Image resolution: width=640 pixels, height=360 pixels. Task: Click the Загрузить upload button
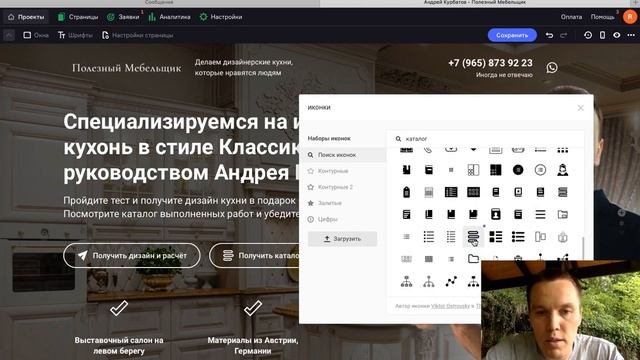pyautogui.click(x=342, y=239)
